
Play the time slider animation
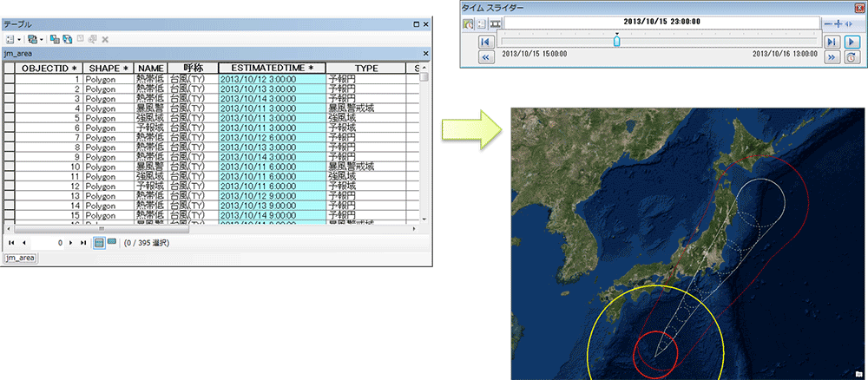coord(852,41)
